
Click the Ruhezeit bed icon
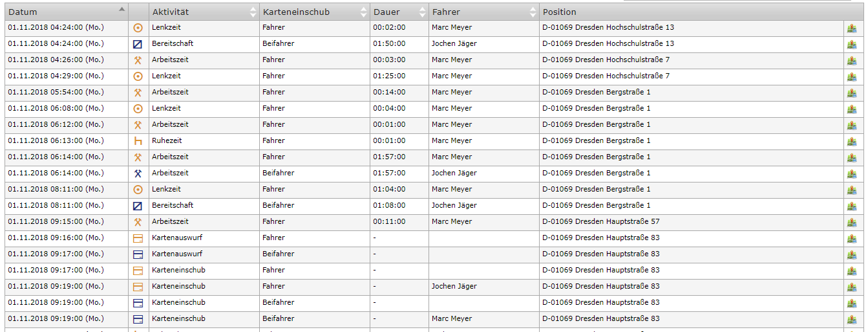138,141
